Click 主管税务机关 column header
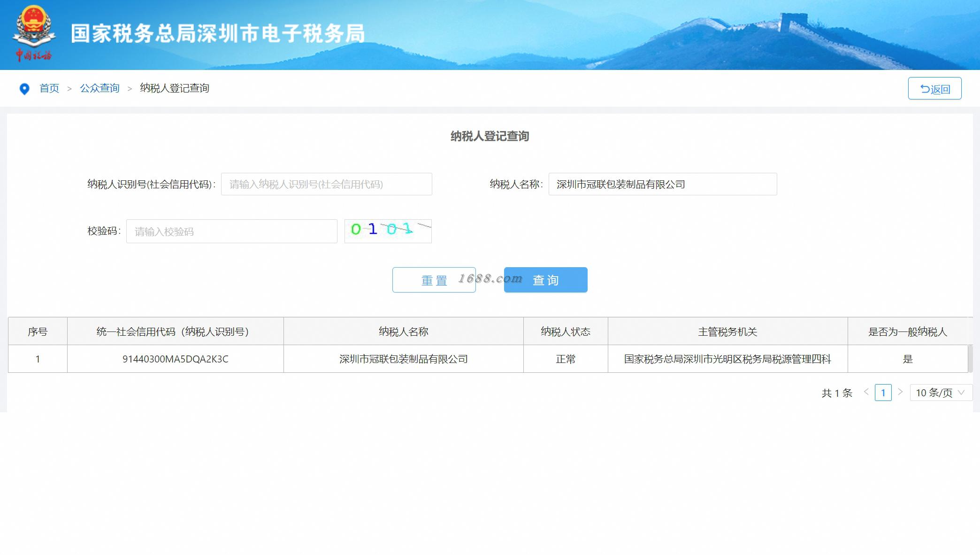 point(728,331)
